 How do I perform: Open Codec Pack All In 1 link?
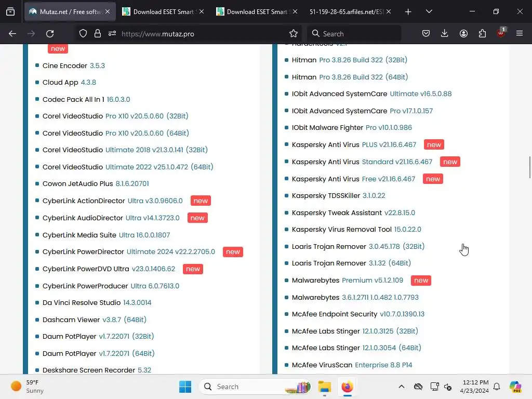(x=86, y=99)
